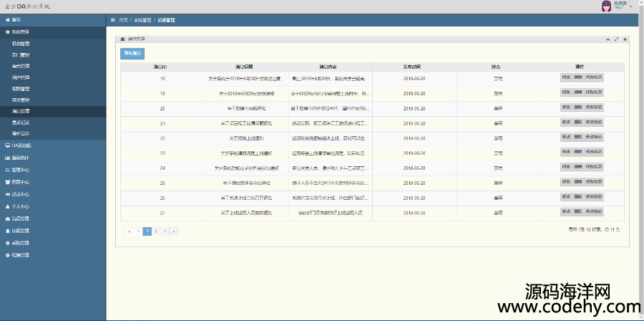Open 部门管理 in the sidebar submenu
The height and width of the screenshot is (321, 644).
click(x=53, y=54)
